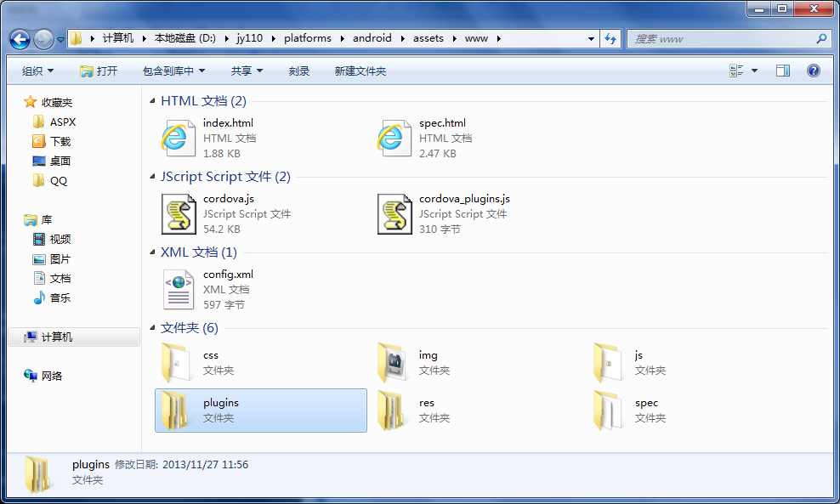This screenshot has height=504, width=840.
Task: Collapse the HTML 文档 group
Action: [x=152, y=100]
